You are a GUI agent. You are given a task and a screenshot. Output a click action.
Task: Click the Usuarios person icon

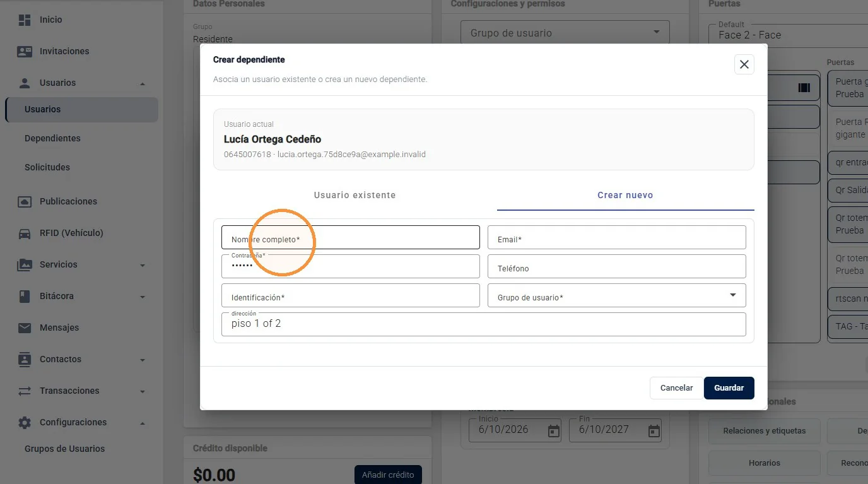pos(25,83)
